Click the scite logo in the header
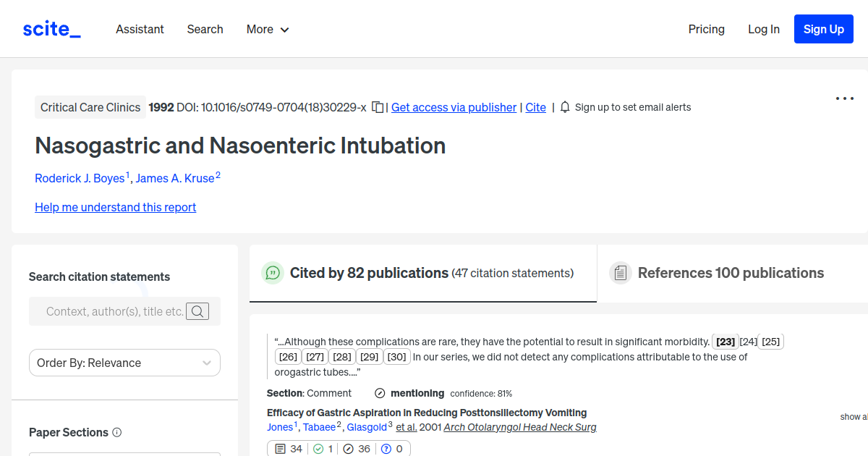This screenshot has height=456, width=868. 51,28
